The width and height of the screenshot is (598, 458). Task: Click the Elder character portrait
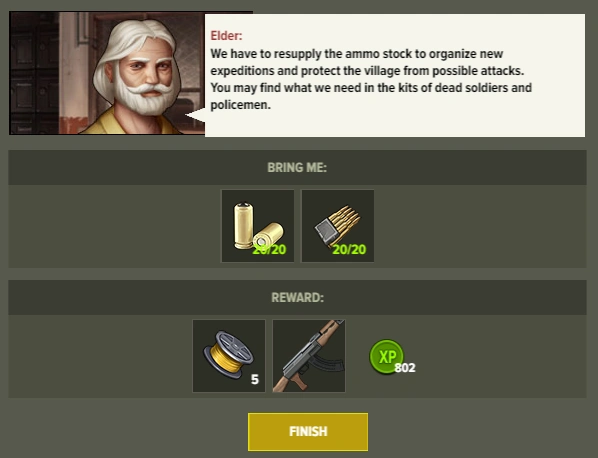107,73
